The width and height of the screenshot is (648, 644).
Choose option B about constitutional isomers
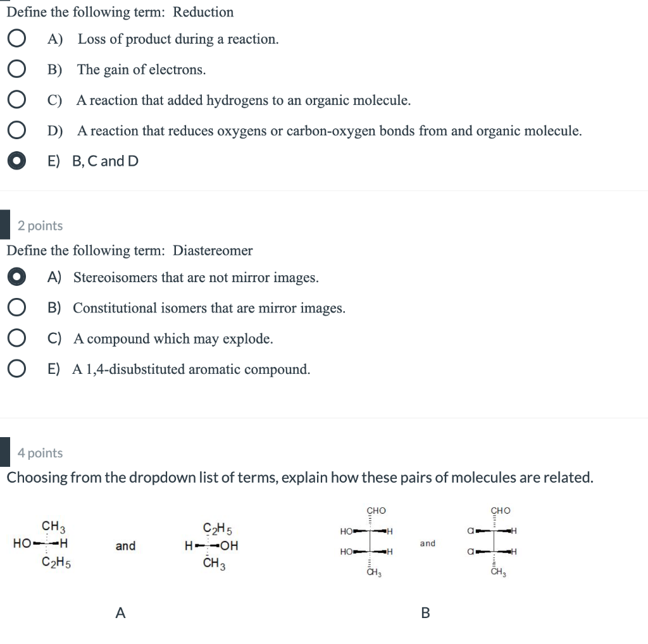pos(16,307)
